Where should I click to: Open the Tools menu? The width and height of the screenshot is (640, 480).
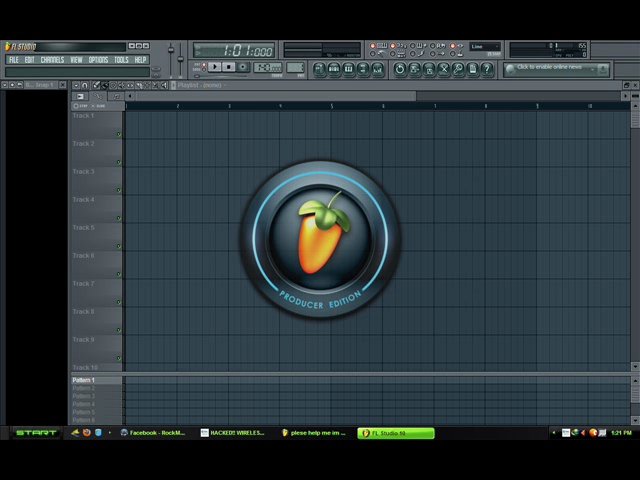pyautogui.click(x=121, y=60)
